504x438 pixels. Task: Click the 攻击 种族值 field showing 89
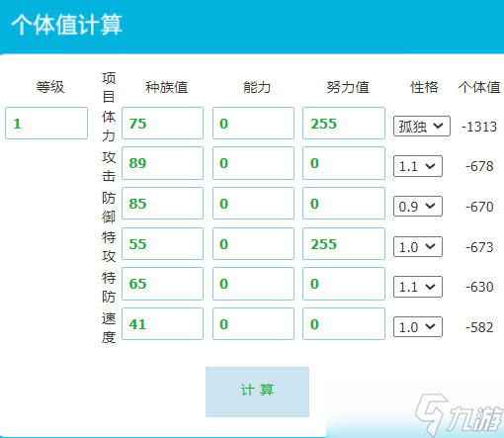pos(162,163)
